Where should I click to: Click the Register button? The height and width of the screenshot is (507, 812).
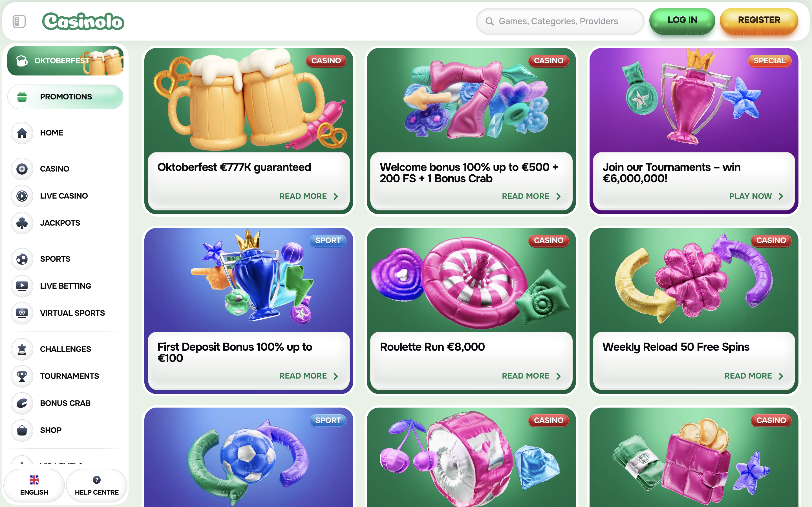tap(759, 21)
